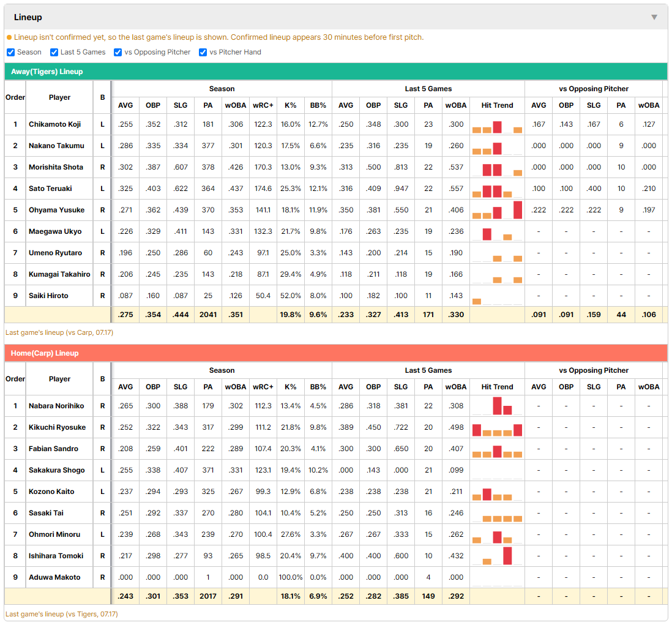This screenshot has height=625, width=672.
Task: Click the Home(Carp) Lineup header bar
Action: point(336,353)
